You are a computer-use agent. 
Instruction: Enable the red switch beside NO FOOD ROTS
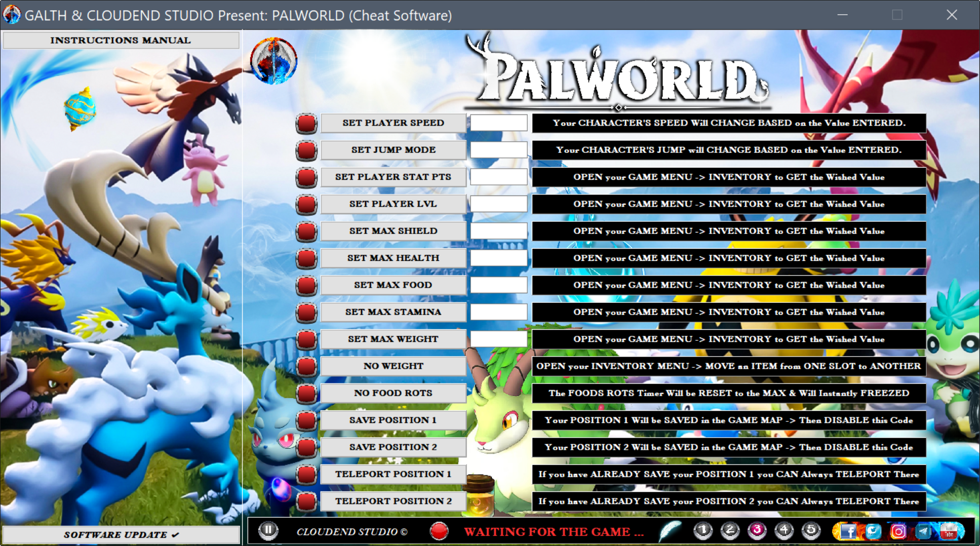pyautogui.click(x=306, y=394)
